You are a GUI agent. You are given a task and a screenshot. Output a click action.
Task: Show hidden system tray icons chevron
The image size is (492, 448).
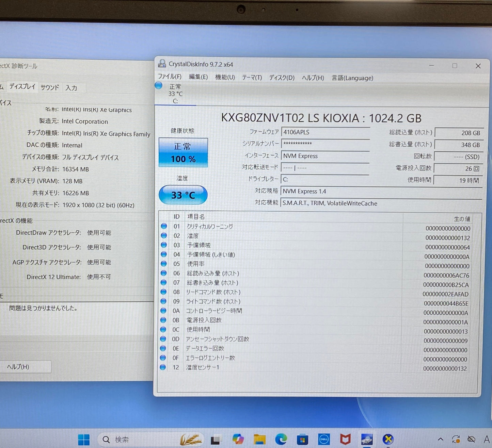click(440, 439)
